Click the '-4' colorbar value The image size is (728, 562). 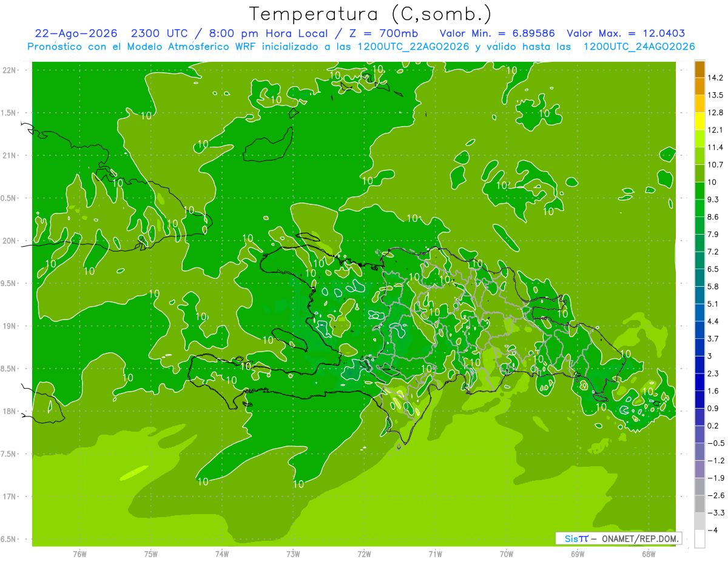(x=712, y=530)
